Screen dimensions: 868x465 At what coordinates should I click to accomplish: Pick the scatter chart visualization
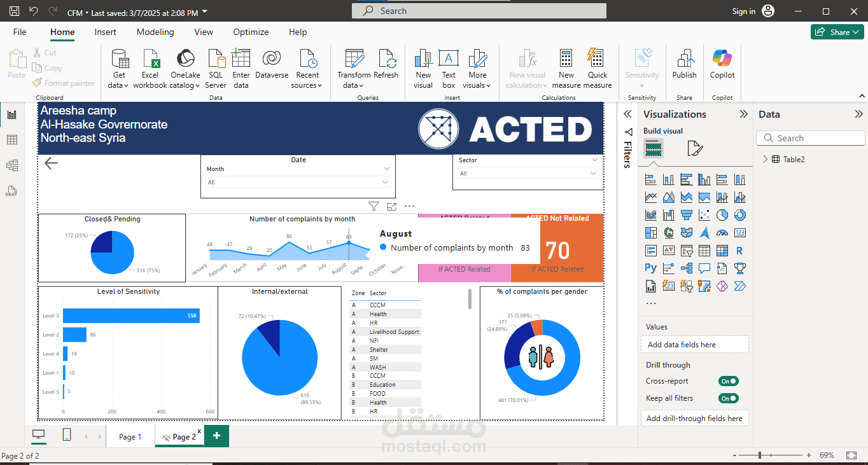click(x=704, y=215)
